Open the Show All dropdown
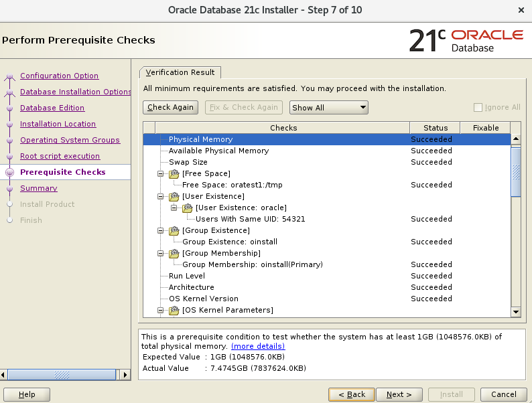This screenshot has width=532, height=403. click(x=329, y=107)
